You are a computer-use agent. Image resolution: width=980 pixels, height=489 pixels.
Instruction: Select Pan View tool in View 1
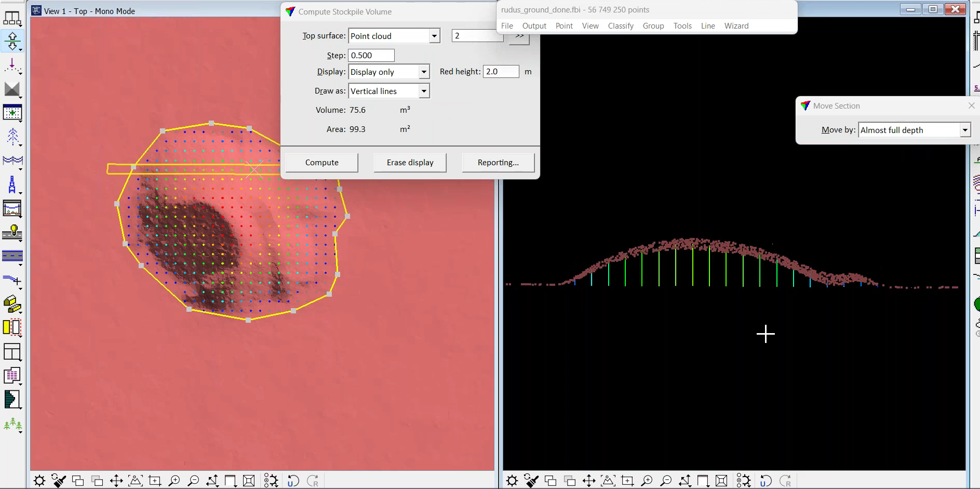pyautogui.click(x=116, y=481)
